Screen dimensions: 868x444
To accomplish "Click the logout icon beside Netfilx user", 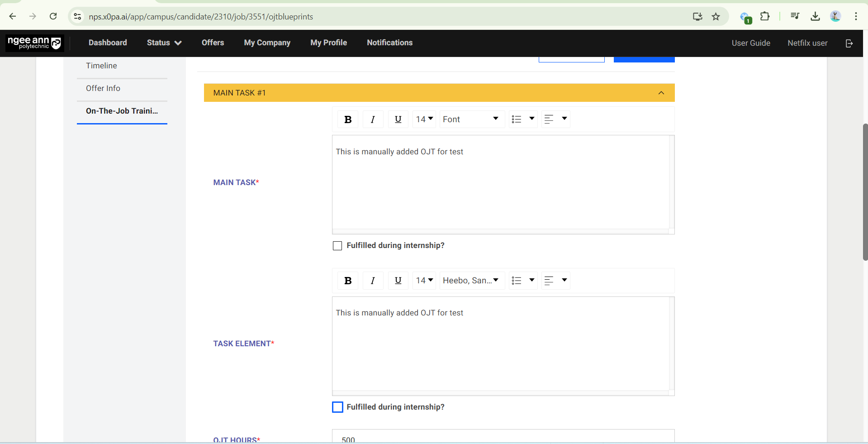I will coord(849,43).
